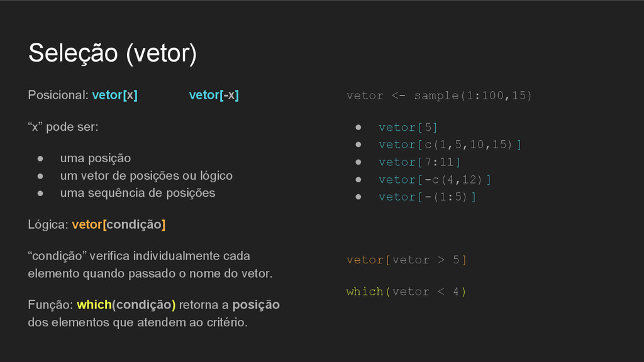This screenshot has height=362, width=644.
Task: Click the orange code 'vetor[vetor > 5]'
Action: 407,260
